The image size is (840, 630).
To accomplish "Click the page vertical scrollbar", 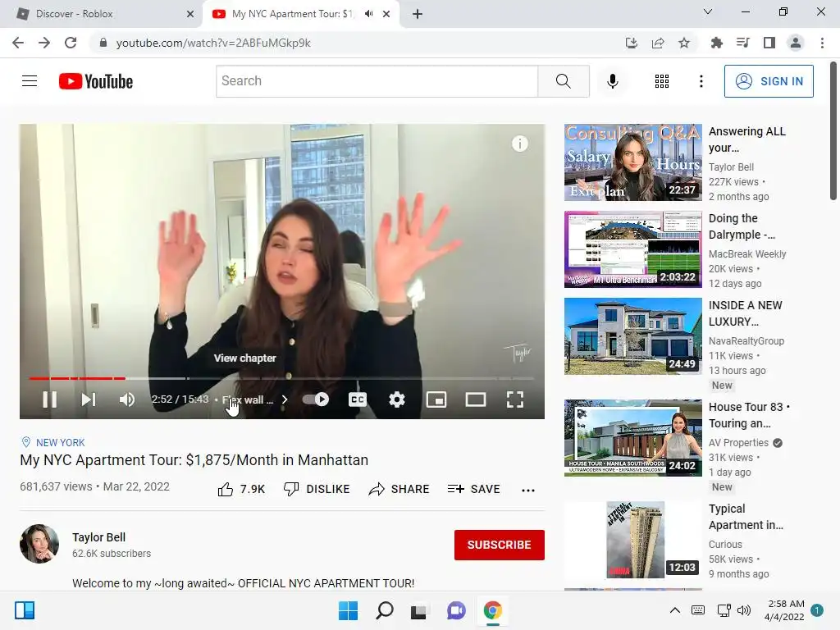I will 833,131.
